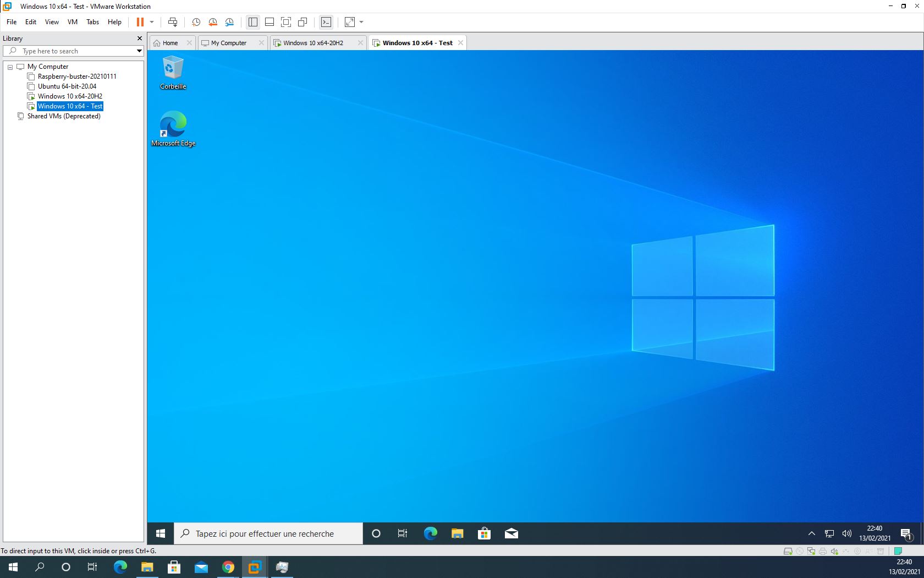Viewport: 924px width, 578px height.
Task: Click printer device status icon
Action: click(823, 551)
